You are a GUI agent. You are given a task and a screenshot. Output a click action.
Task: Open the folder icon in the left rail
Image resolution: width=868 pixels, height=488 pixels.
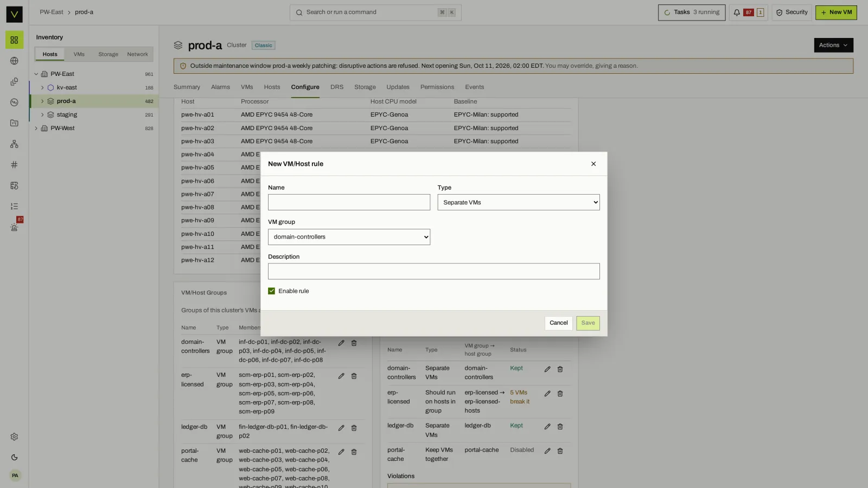click(x=14, y=123)
